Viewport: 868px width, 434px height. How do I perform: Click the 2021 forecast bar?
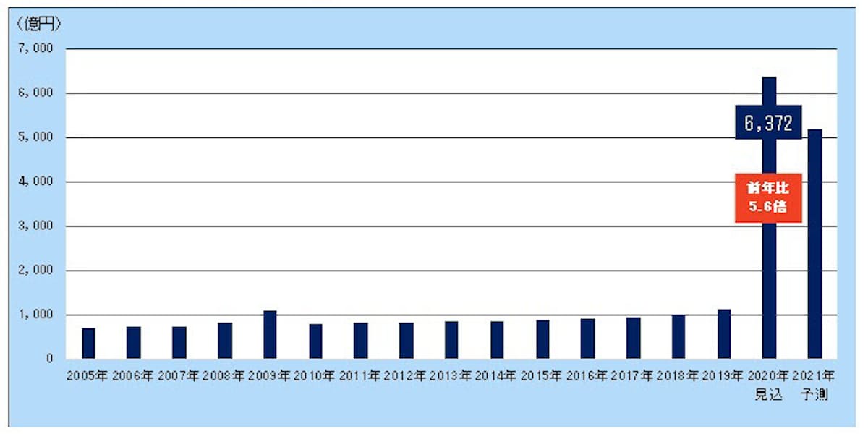pos(814,244)
